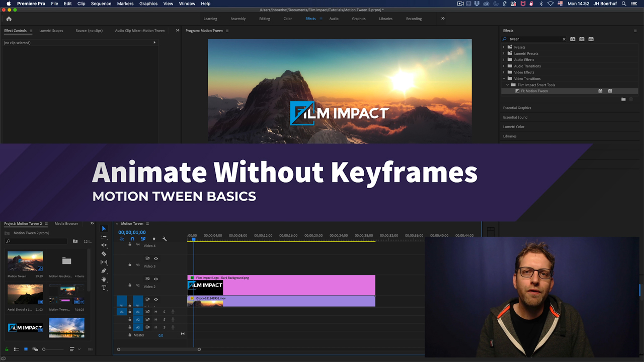The height and width of the screenshot is (362, 644).
Task: Switch Project panel to freeform view
Action: click(x=35, y=349)
